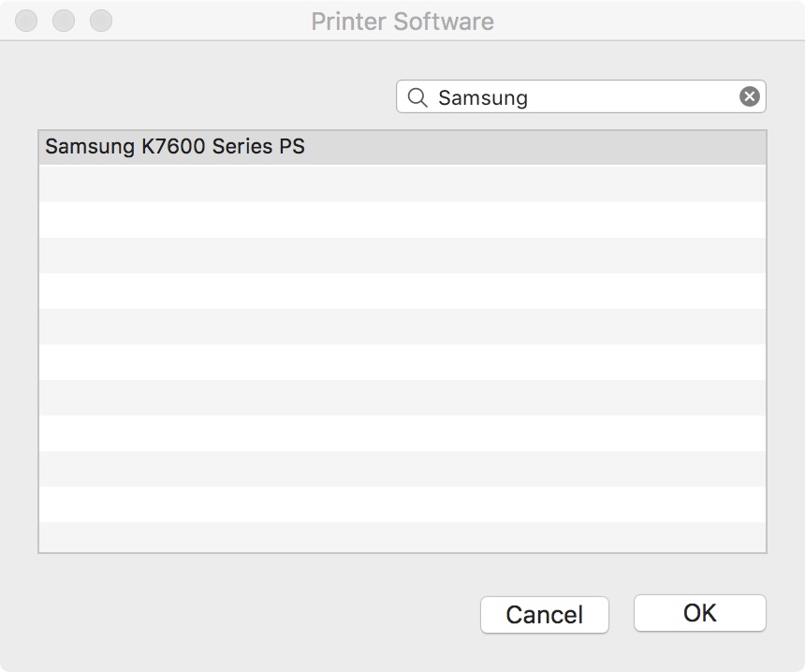This screenshot has height=672, width=805.
Task: Dismiss dialog with the Cancel button
Action: point(544,615)
